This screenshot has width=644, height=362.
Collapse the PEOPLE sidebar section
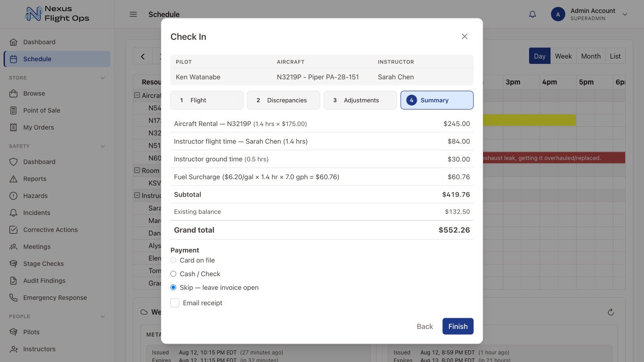point(103,316)
